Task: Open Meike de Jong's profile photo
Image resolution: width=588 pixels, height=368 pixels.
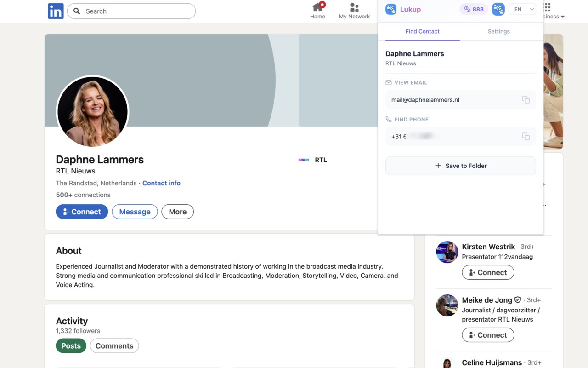Action: [x=447, y=305]
